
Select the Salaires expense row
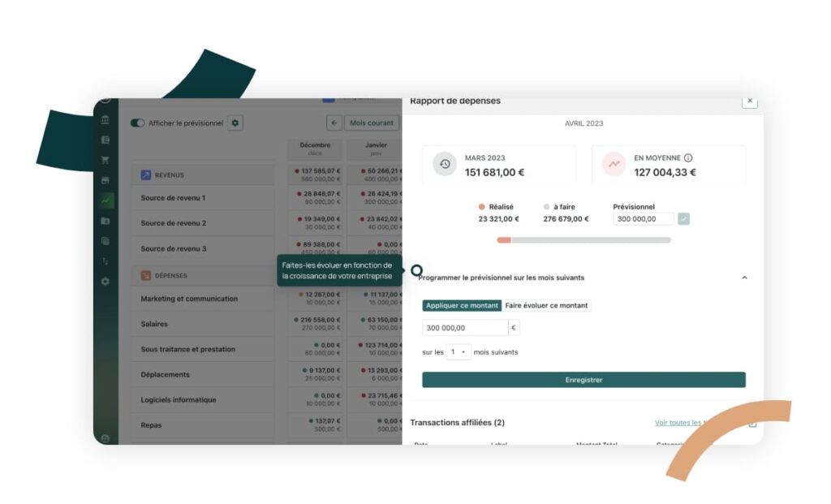[x=202, y=324]
